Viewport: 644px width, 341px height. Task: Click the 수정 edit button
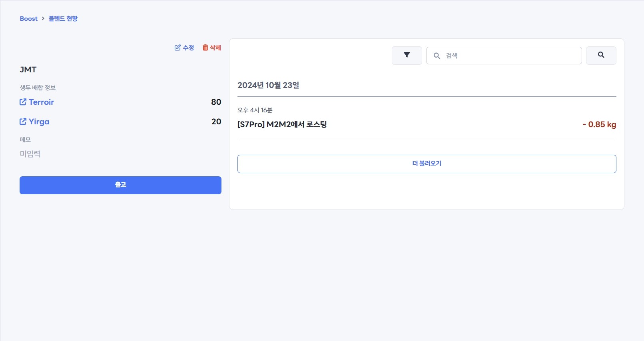[184, 48]
